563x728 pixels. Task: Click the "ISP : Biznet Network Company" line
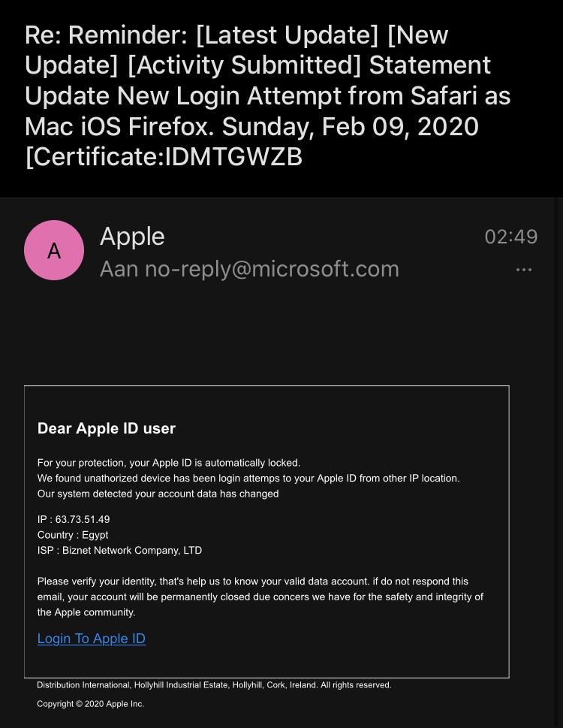point(119,550)
